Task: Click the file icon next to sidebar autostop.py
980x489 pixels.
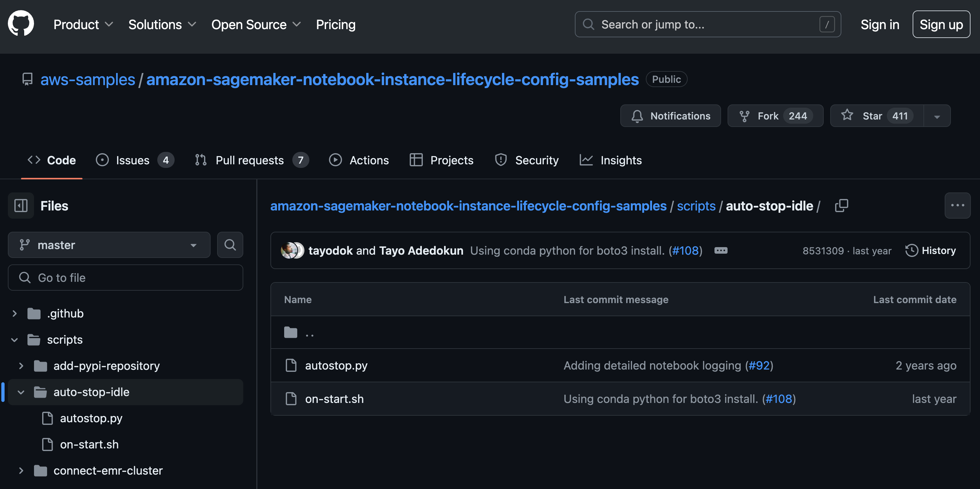Action: point(47,418)
